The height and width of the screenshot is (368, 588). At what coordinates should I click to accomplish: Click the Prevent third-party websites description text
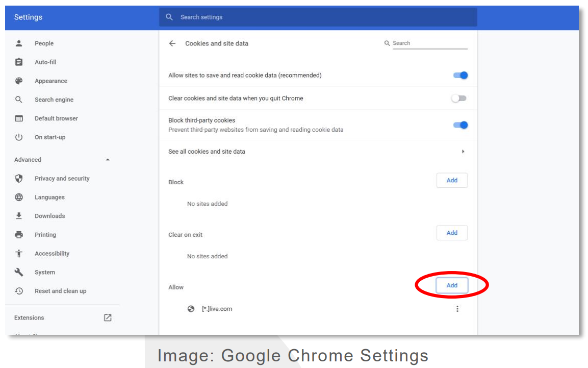(x=255, y=130)
